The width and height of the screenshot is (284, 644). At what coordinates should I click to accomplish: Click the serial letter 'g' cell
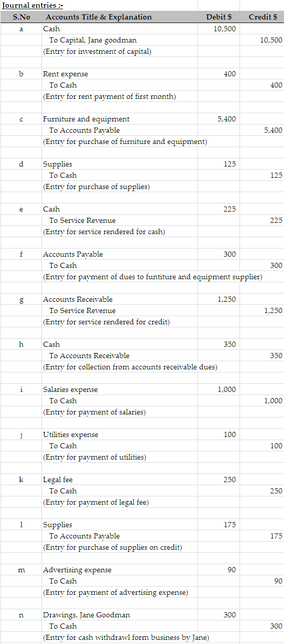click(21, 300)
